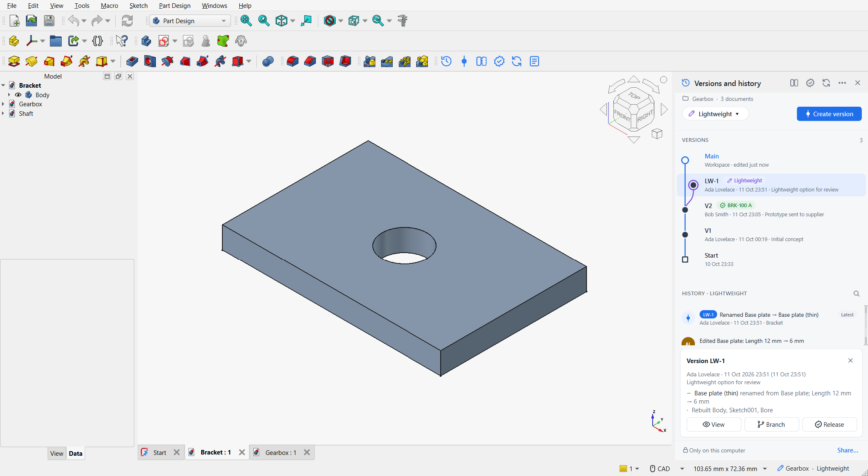This screenshot has height=476, width=868.
Task: Open the CAD navigation style dropdown
Action: [x=682, y=469]
